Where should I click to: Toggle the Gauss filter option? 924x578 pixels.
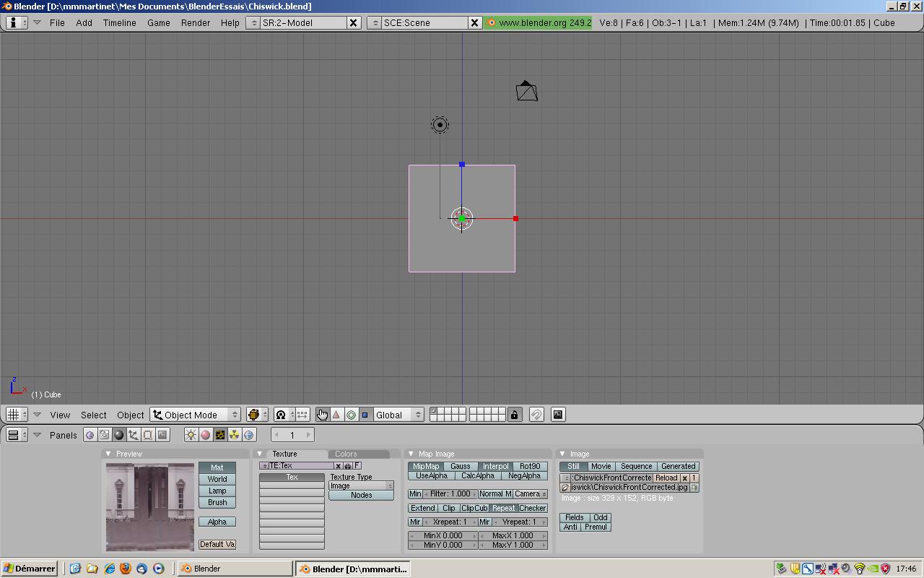pos(461,467)
